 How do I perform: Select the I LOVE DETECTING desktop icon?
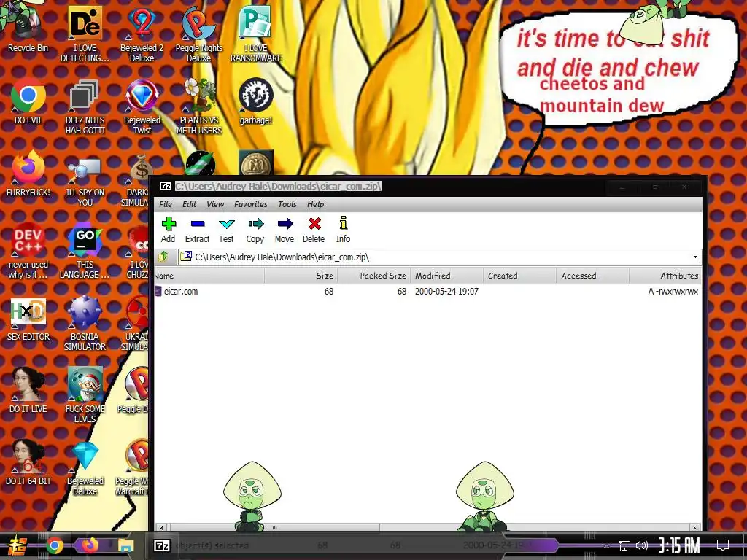(85, 34)
